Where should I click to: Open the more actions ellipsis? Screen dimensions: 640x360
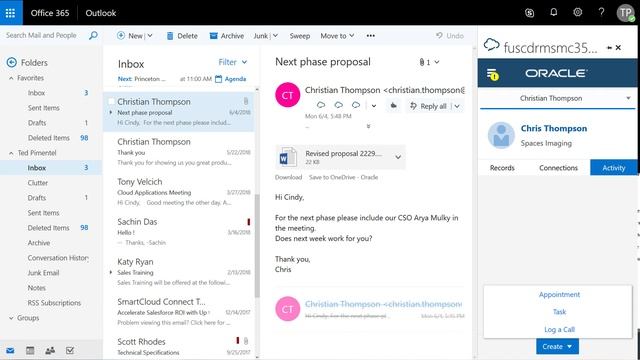[x=371, y=36]
